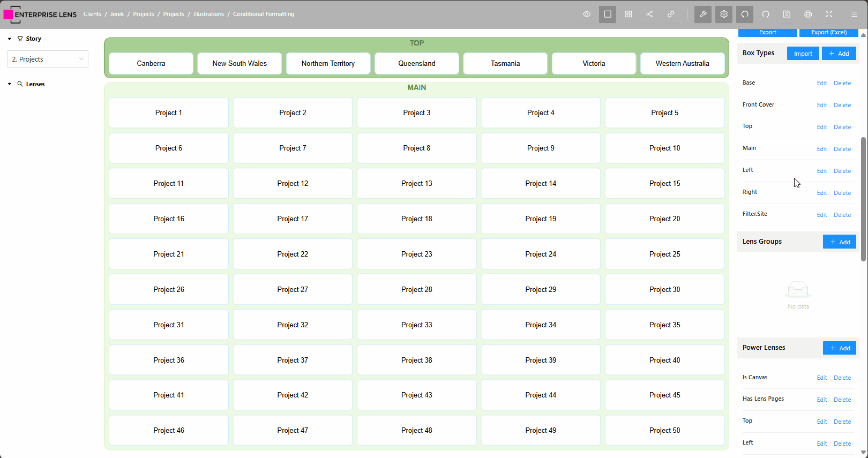Click the eye preview icon in header
Image resolution: width=868 pixels, height=458 pixels.
587,14
